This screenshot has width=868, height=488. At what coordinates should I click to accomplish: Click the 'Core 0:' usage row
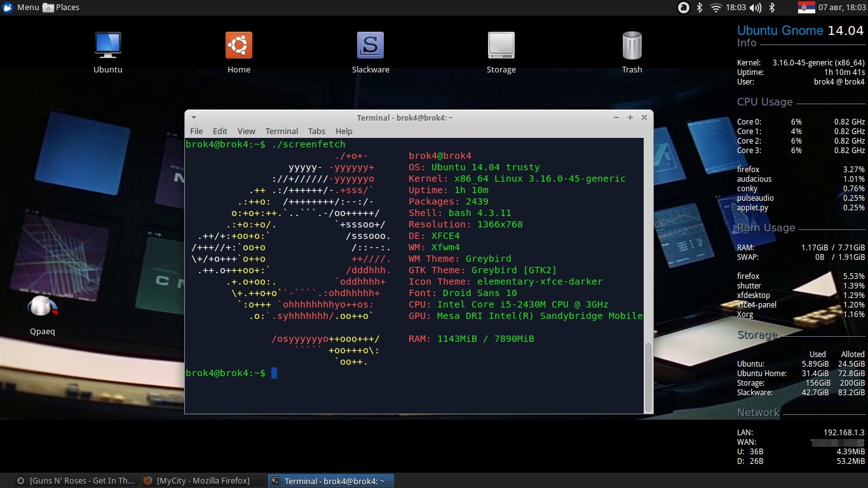coord(801,122)
